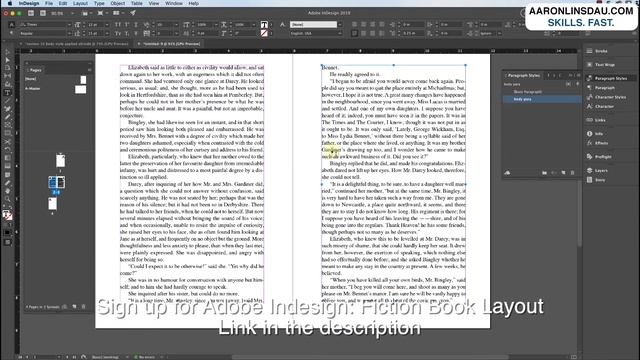
Task: Open the Times font family dropdown
Action: click(69, 25)
